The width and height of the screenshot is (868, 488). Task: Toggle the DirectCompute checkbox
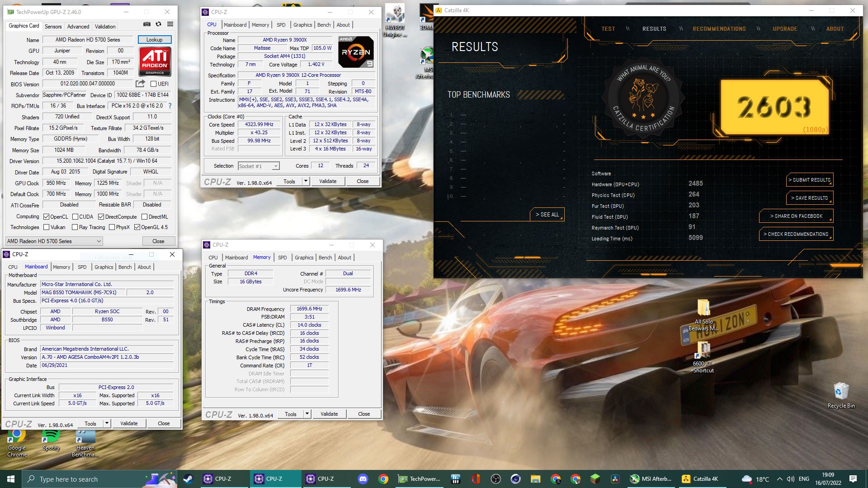101,217
